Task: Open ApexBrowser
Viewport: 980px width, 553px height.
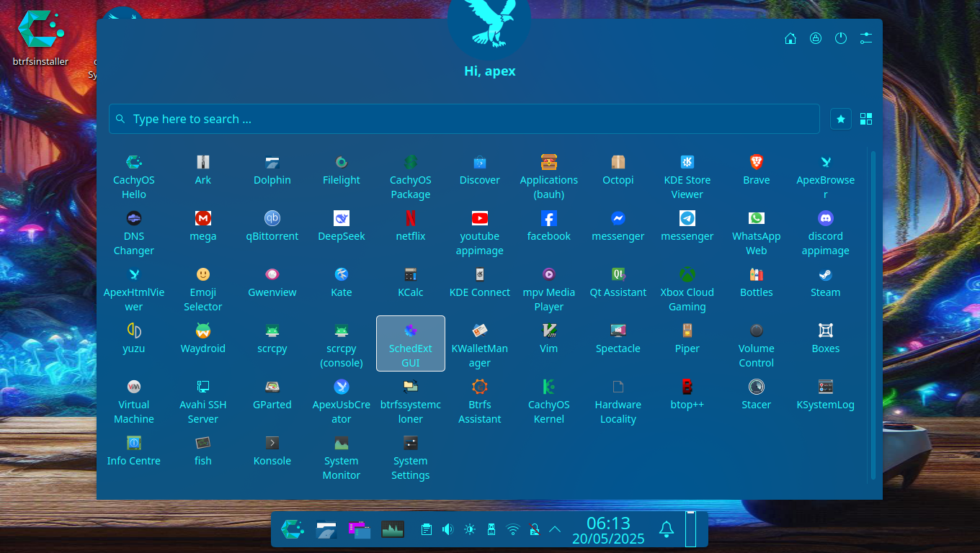Action: tap(826, 176)
